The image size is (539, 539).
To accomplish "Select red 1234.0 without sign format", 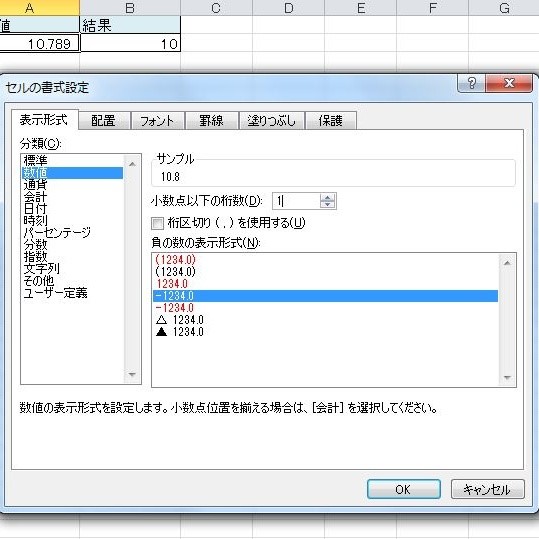I will [325, 284].
